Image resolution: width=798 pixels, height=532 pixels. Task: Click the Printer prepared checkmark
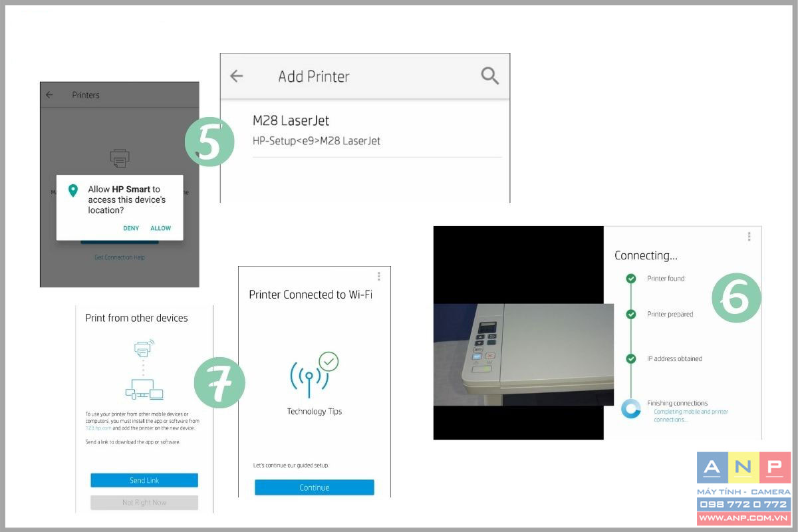pos(631,314)
